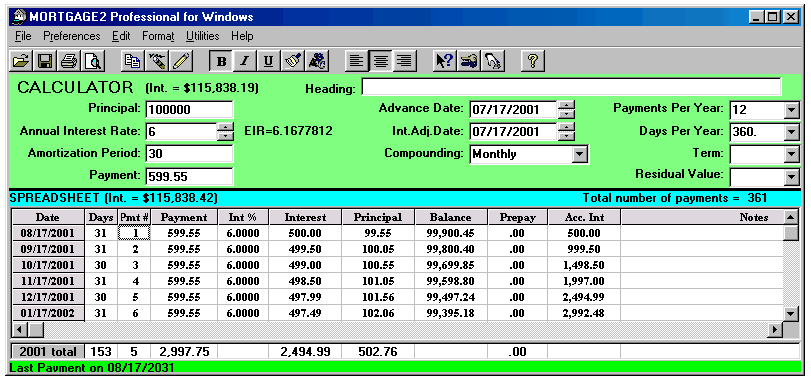Click the paintbrush color icon
This screenshot has width=811, height=380.
[x=293, y=62]
